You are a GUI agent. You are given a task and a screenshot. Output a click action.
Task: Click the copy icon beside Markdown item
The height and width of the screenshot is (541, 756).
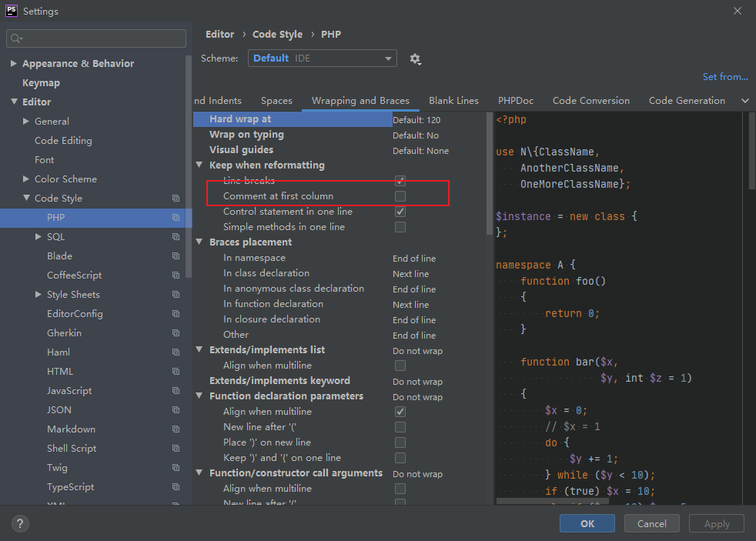176,429
